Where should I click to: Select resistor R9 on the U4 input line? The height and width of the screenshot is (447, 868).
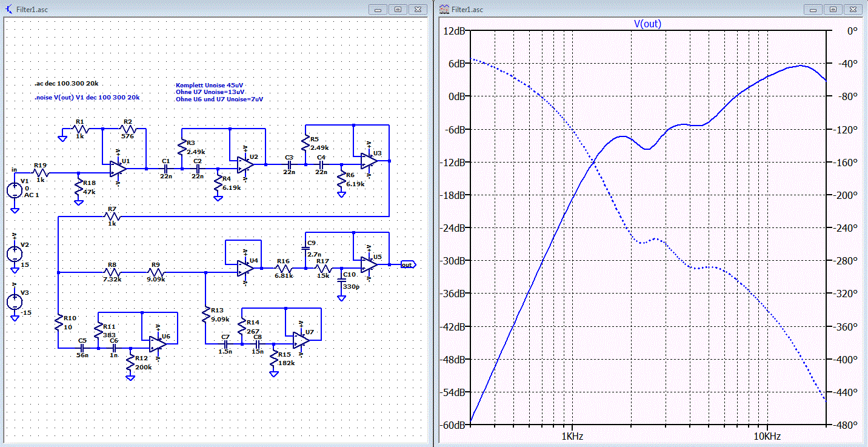(157, 272)
